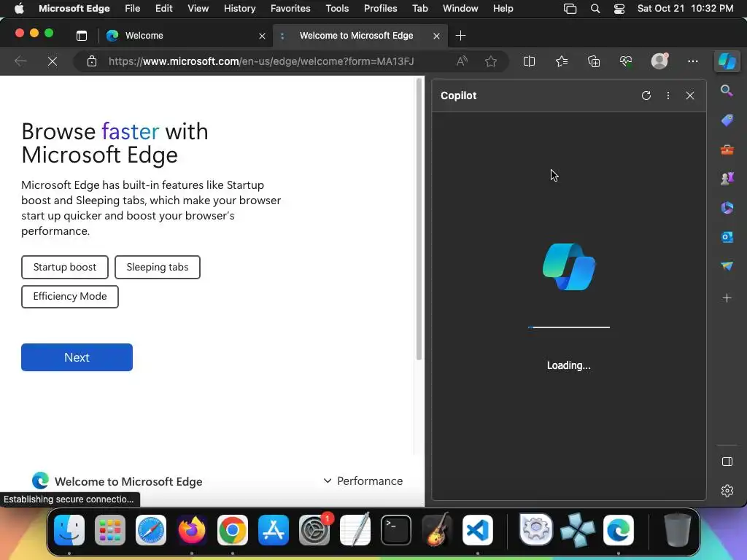Open Outlook in the sidebar
The height and width of the screenshot is (560, 747).
[727, 237]
